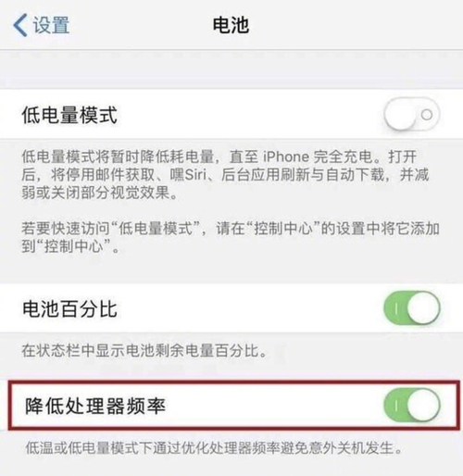The image size is (463, 476).
Task: Click the white knob of 电池百分比 switch
Action: tap(423, 307)
